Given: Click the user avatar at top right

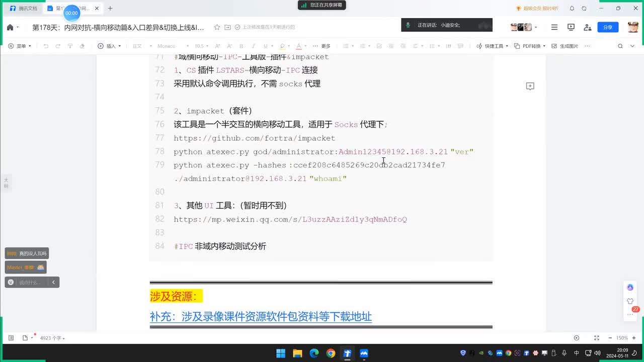Looking at the screenshot, I should [x=633, y=27].
